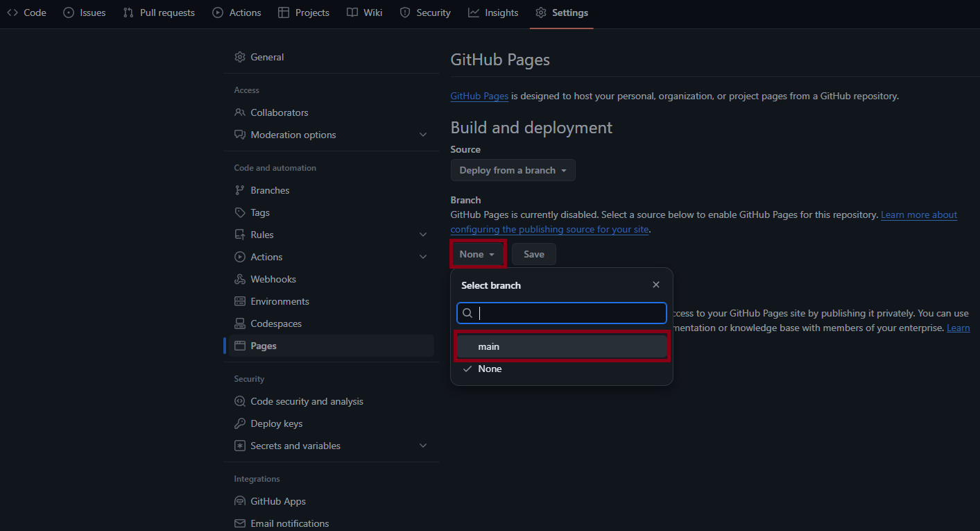
Task: Click the branch filter search field
Action: tap(562, 313)
